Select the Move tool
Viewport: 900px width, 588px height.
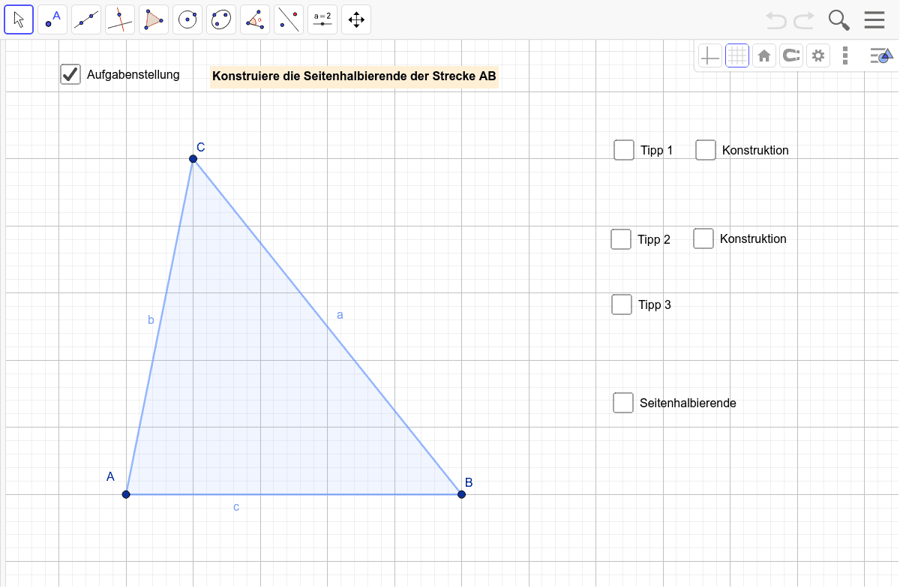point(19,19)
